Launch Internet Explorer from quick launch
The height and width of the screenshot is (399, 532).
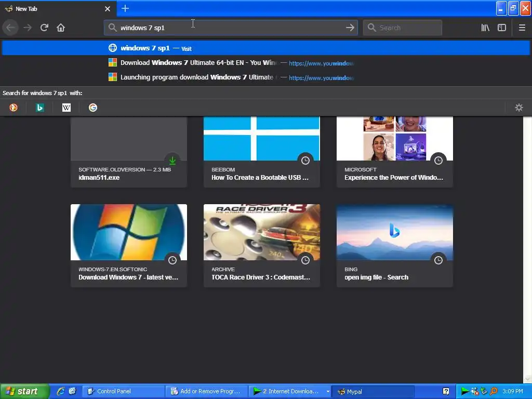(x=61, y=391)
